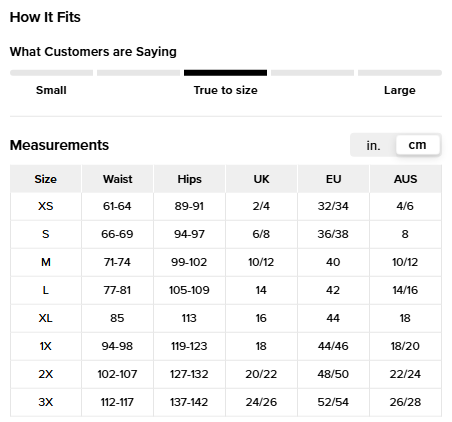452x422 pixels.
Task: Select the cm unit option
Action: tap(417, 145)
